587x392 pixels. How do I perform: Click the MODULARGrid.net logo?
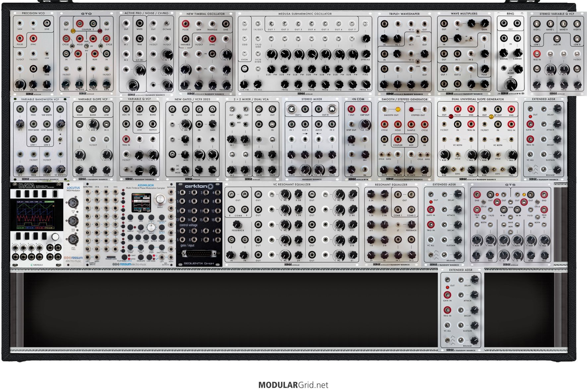pyautogui.click(x=293, y=385)
